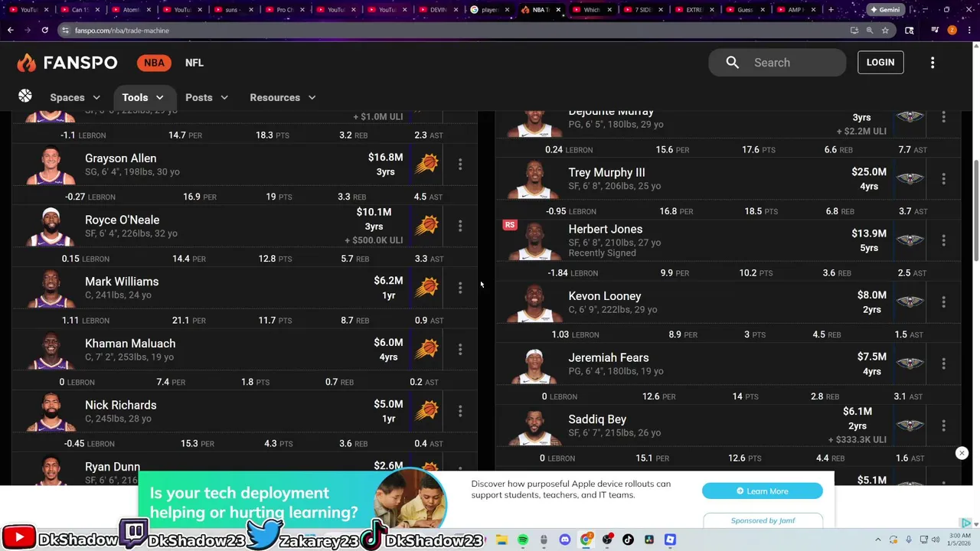Select Mark Williams player photo
This screenshot has height=551, width=980.
(51, 289)
